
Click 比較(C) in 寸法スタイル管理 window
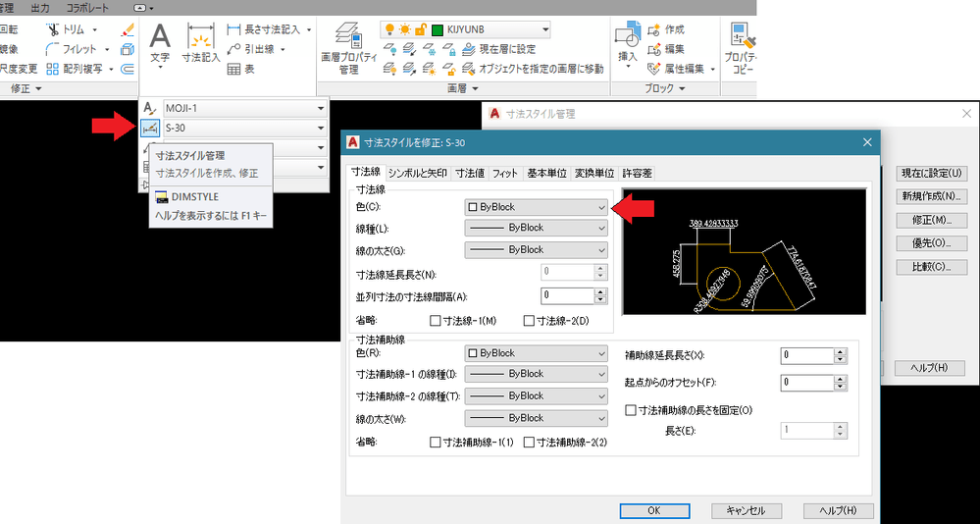click(931, 268)
